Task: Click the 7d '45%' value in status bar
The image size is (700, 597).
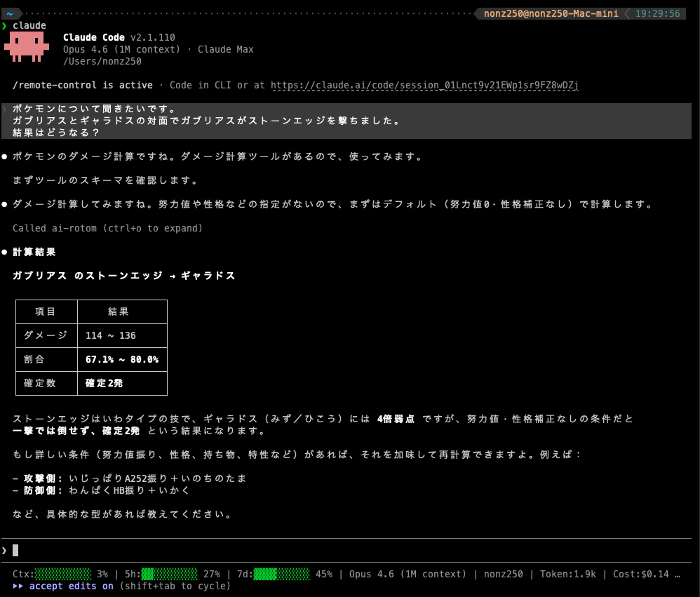Action: point(324,574)
